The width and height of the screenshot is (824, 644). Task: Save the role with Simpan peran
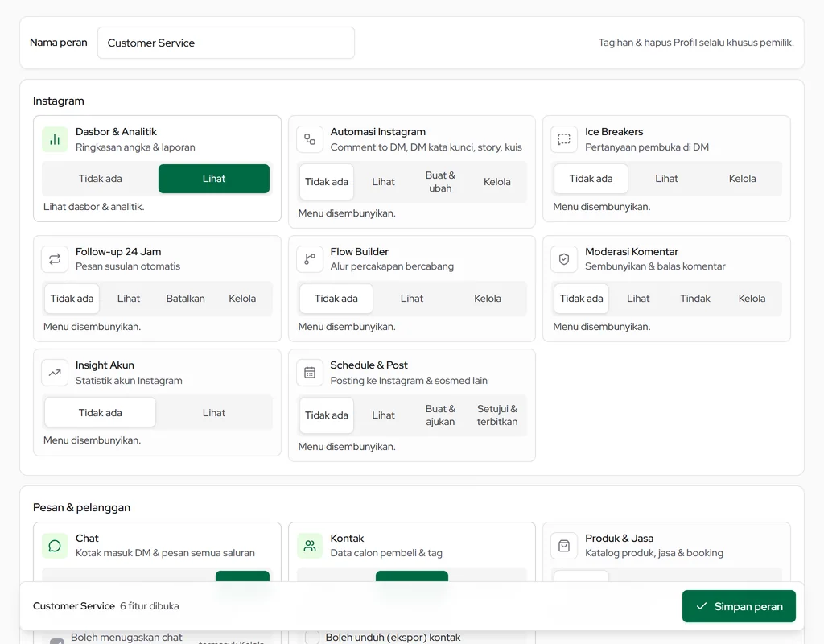739,606
